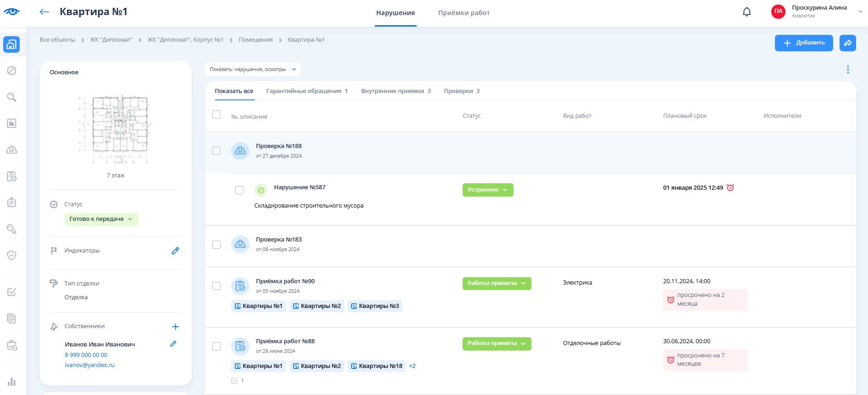The height and width of the screenshot is (395, 868).
Task: Open the 7 этаж floor plan thumbnail
Action: (x=116, y=129)
